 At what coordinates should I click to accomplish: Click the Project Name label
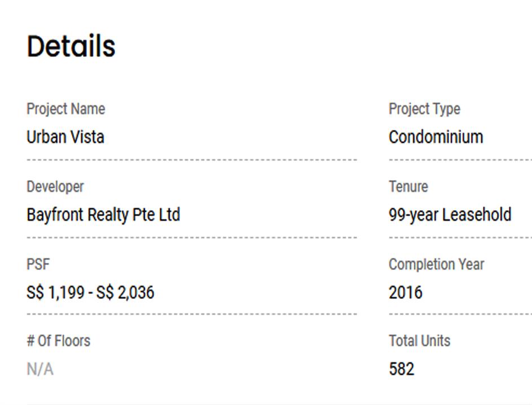coord(65,109)
